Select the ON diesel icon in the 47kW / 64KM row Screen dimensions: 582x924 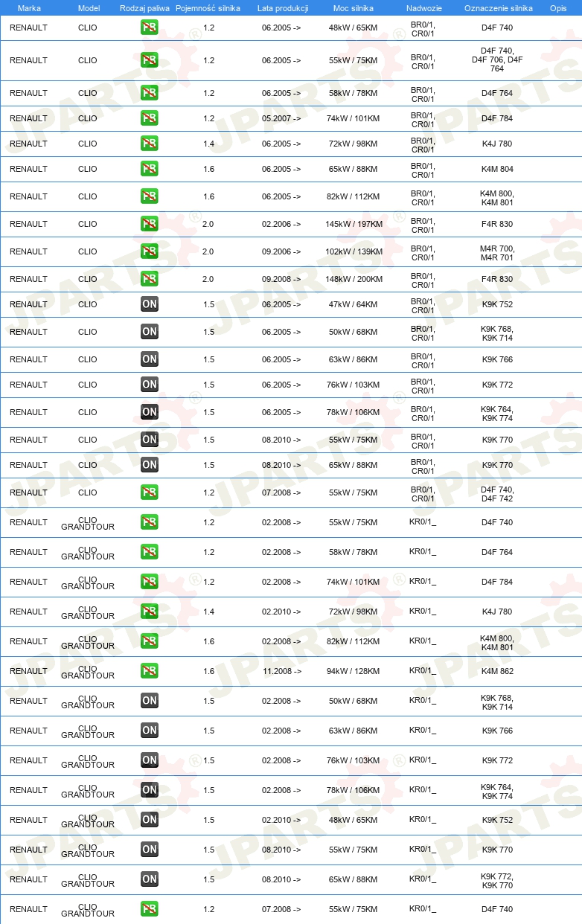150,304
